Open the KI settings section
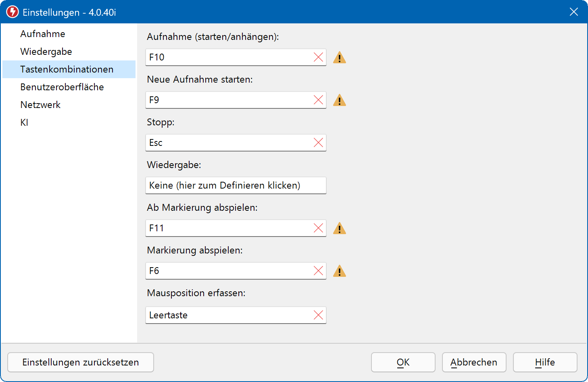Screen dimensions: 588x382 point(25,122)
